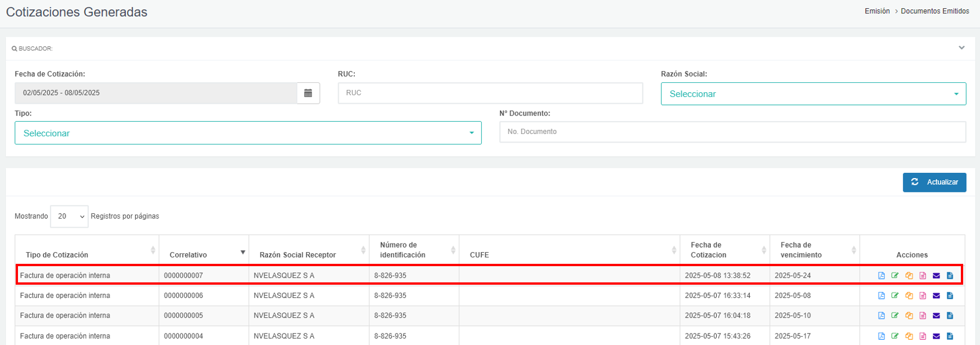This screenshot has height=345, width=980.
Task: Open PDF icon for quotation 0000000004
Action: tap(881, 336)
